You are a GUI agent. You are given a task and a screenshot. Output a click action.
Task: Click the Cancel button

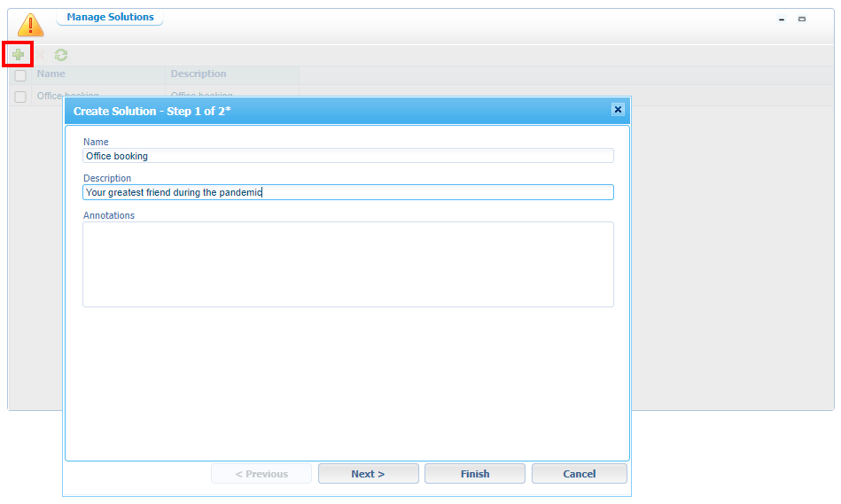point(580,474)
